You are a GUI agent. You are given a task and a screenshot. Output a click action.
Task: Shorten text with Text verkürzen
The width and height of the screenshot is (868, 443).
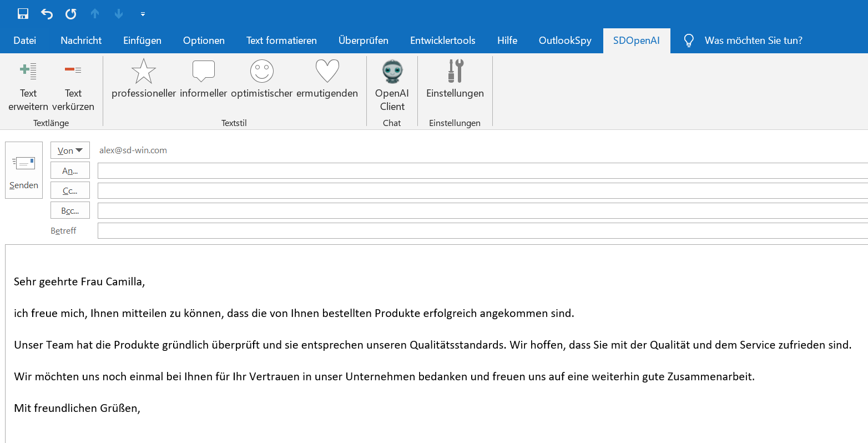[x=73, y=85]
